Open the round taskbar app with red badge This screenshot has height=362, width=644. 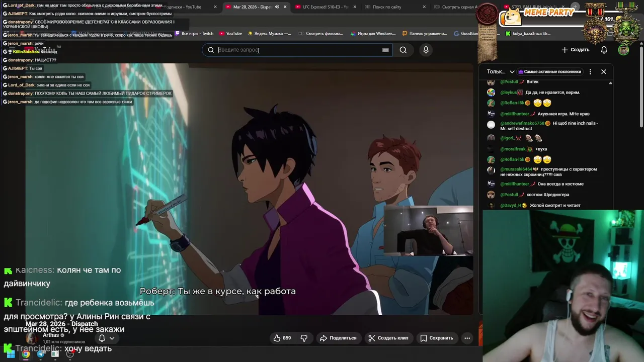(70, 354)
